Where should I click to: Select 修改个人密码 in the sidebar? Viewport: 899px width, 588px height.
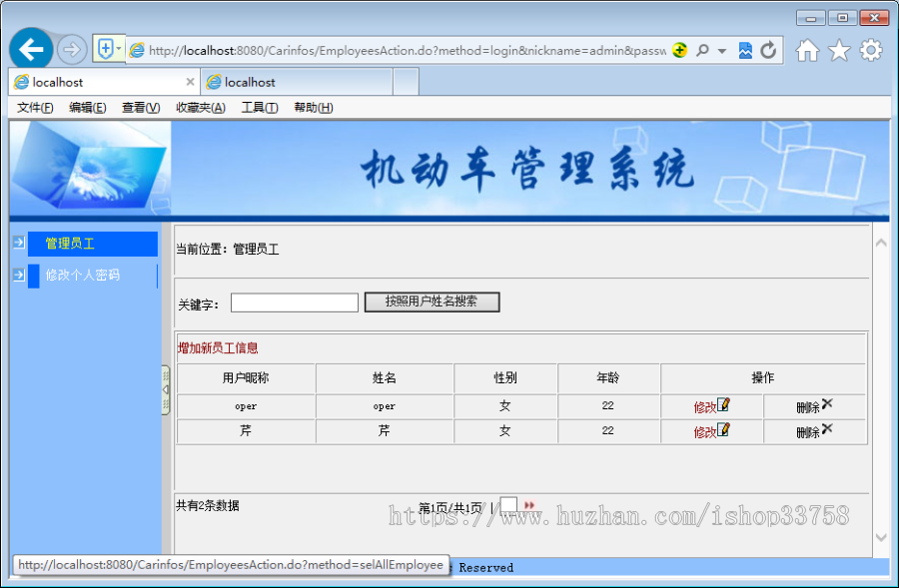[93, 276]
